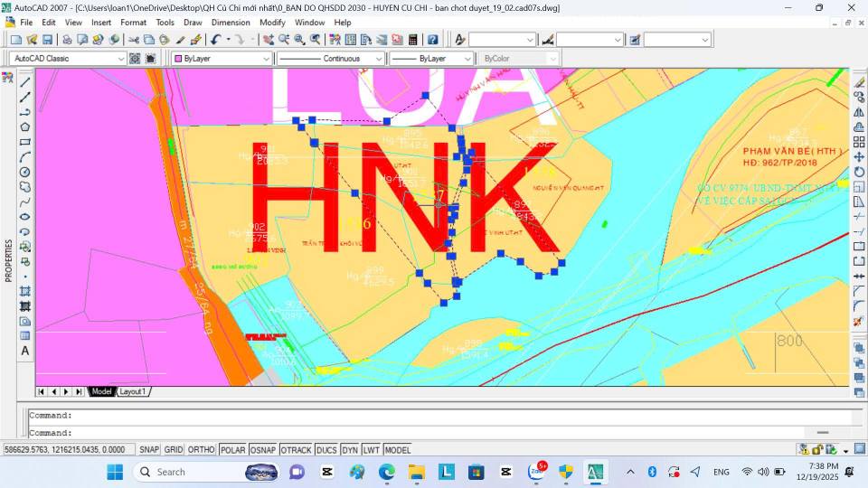868x488 pixels.
Task: Select the Polygon tool in Draw toolbar
Action: point(25,127)
